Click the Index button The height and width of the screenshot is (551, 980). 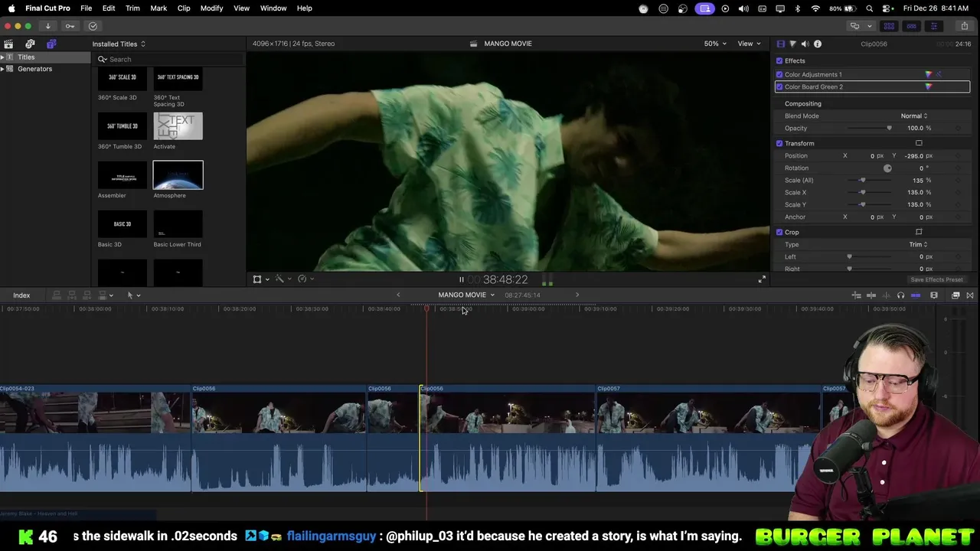click(21, 295)
